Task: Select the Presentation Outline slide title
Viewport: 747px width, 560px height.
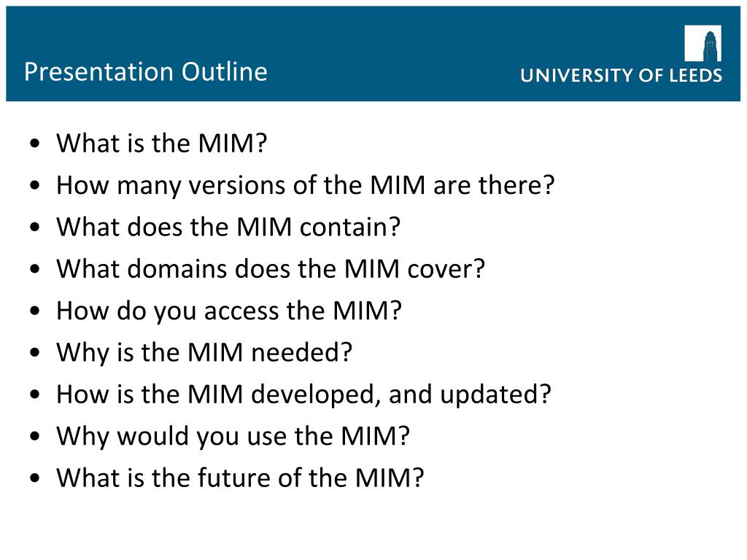Action: pyautogui.click(x=146, y=72)
